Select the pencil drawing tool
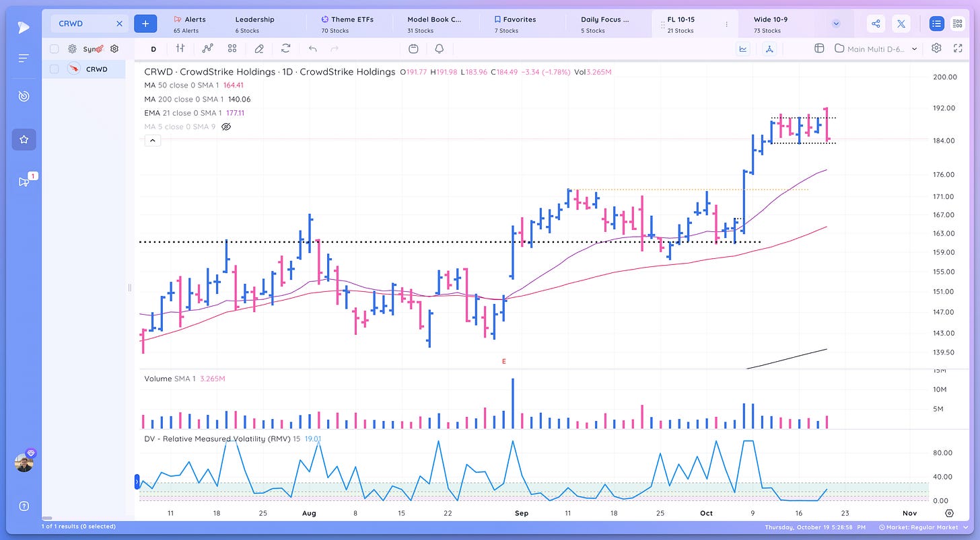Image resolution: width=980 pixels, height=540 pixels. pos(259,48)
